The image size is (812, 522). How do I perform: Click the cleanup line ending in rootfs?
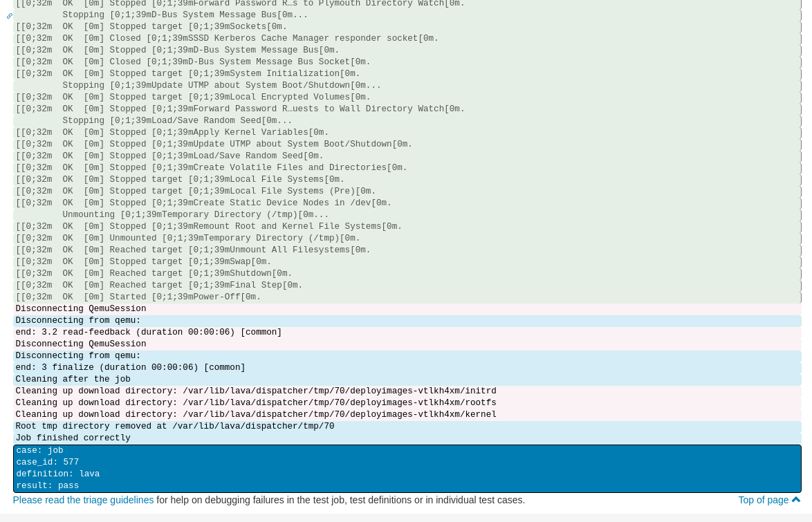pos(407,403)
